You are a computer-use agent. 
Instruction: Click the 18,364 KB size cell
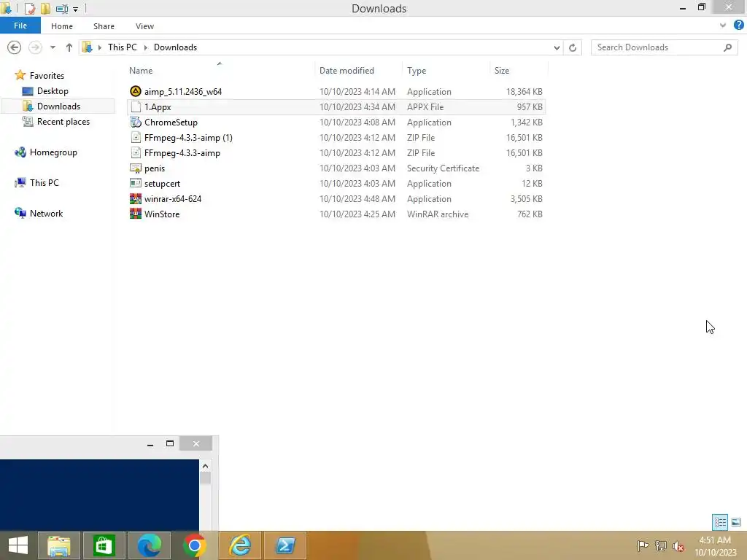click(524, 91)
